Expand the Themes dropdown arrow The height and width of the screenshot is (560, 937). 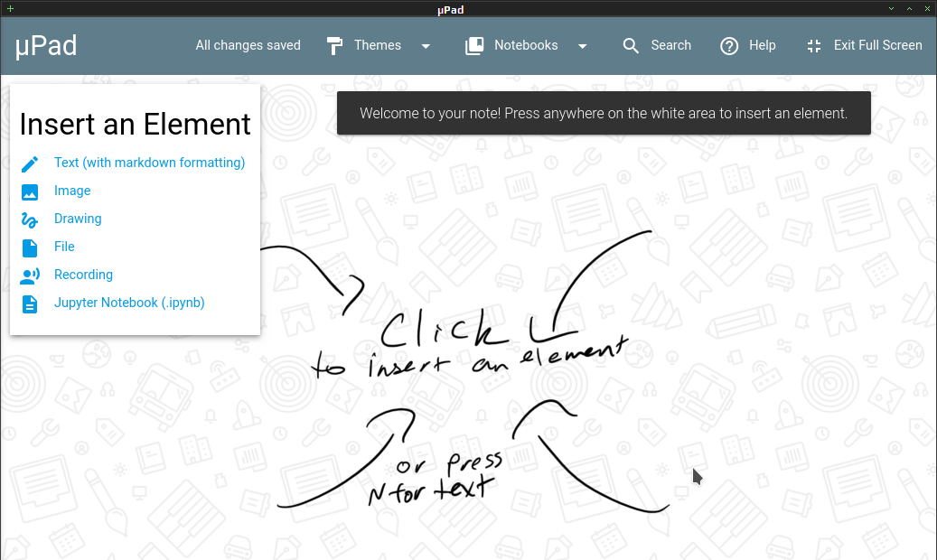(x=426, y=46)
